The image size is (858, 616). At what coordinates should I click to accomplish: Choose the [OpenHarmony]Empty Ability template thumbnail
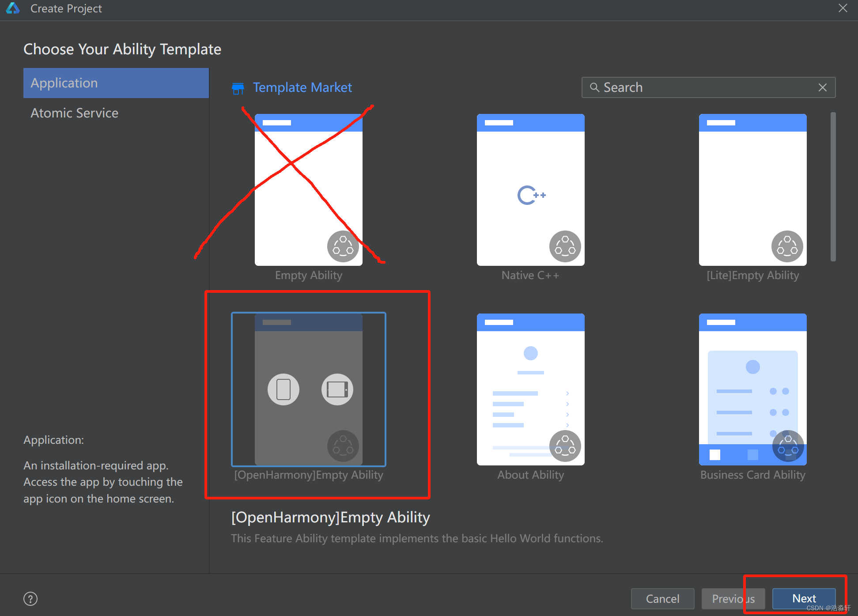pos(309,389)
